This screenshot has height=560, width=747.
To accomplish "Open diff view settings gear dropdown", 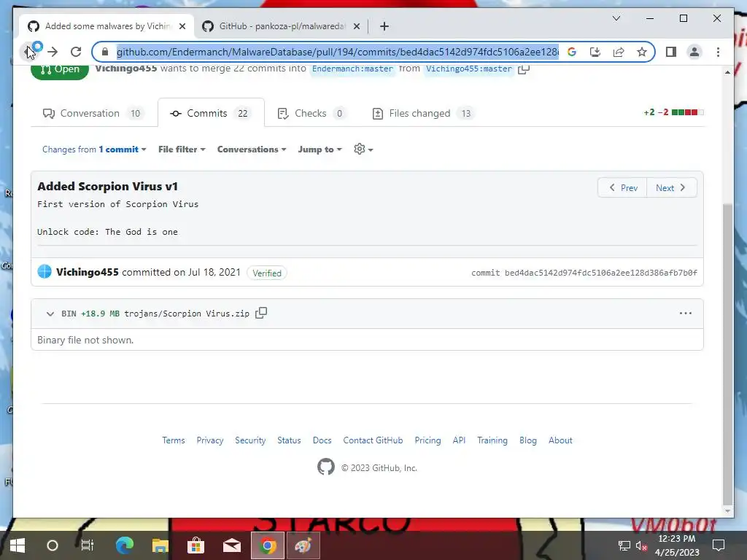I will pos(363,149).
